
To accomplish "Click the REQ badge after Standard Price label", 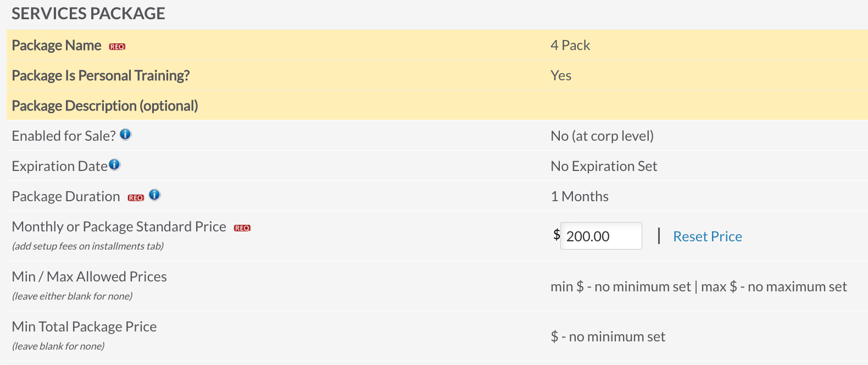I will (242, 228).
